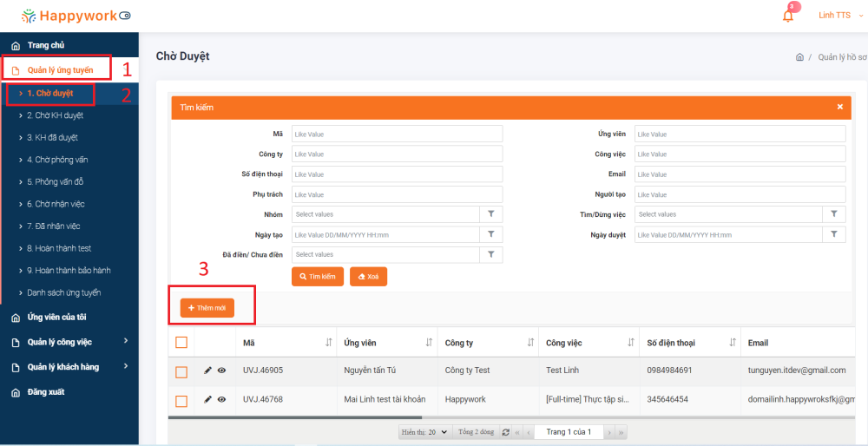Click the filter icon beside Nhóm field

click(490, 214)
